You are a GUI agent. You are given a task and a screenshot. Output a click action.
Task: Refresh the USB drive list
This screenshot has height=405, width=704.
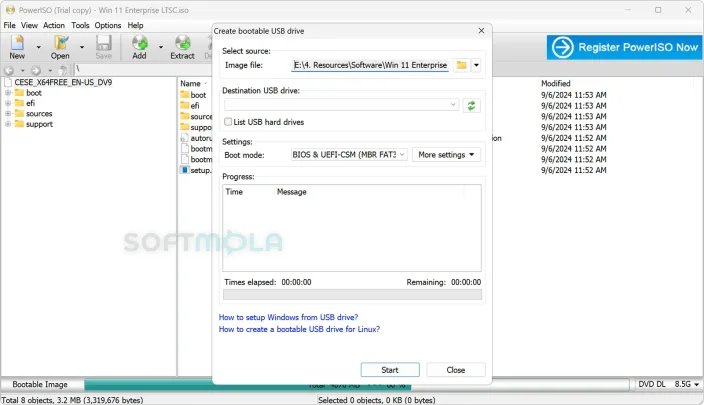[x=471, y=106]
